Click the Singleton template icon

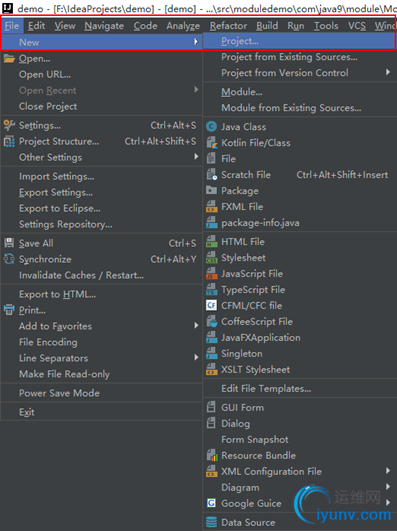212,353
